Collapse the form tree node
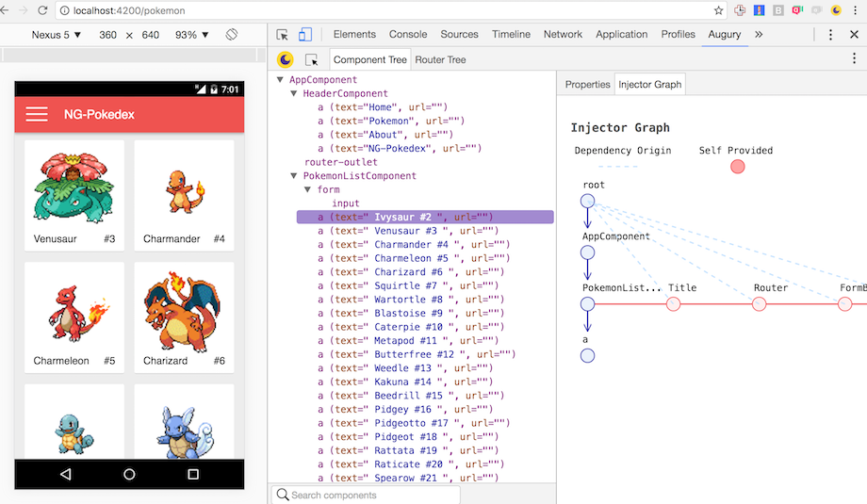 point(307,189)
